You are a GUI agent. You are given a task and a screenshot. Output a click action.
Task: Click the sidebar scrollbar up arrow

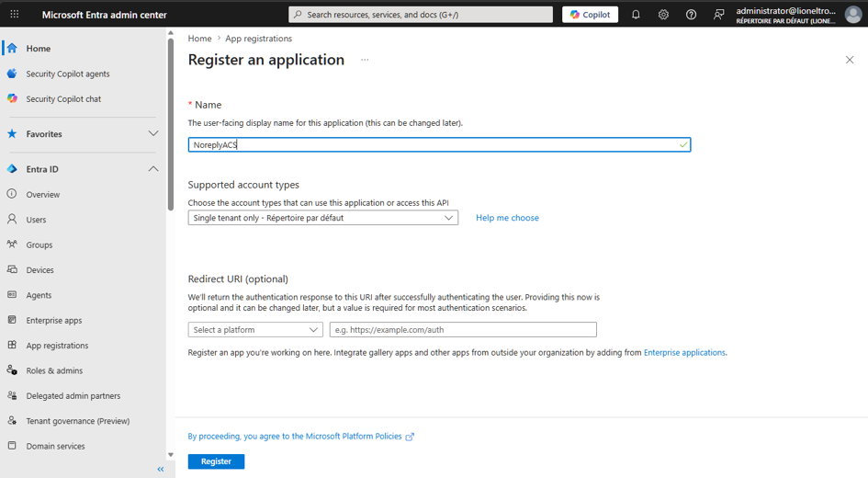171,33
